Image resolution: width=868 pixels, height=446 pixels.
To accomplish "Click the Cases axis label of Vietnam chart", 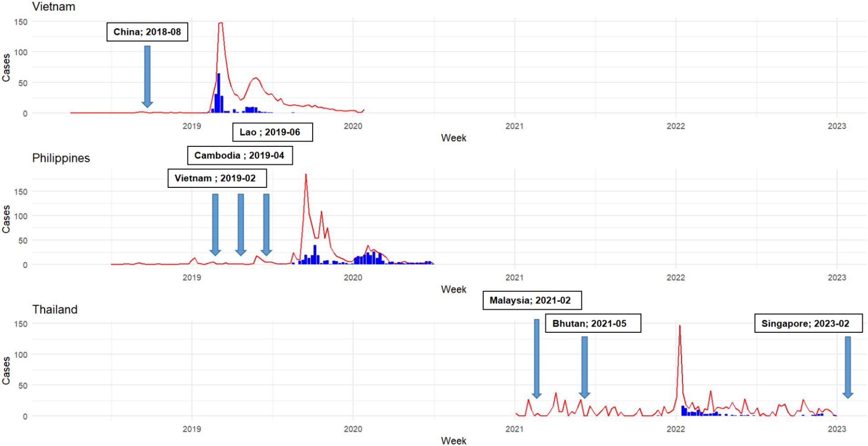I will 6,68.
